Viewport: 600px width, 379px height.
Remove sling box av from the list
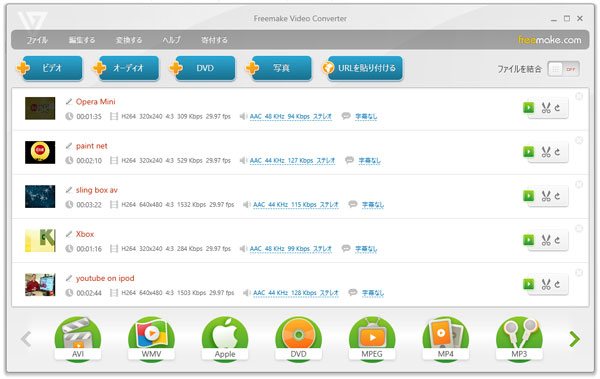click(x=579, y=184)
